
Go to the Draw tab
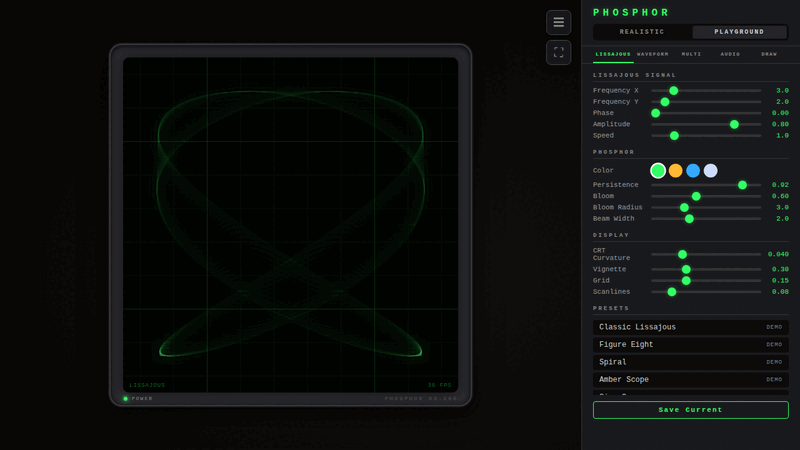(x=769, y=54)
